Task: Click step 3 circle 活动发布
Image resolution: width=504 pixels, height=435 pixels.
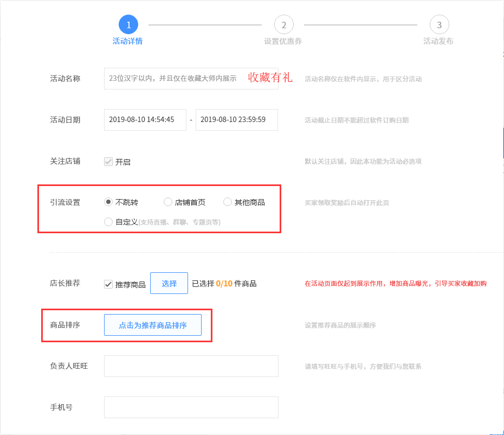Action: pos(439,24)
